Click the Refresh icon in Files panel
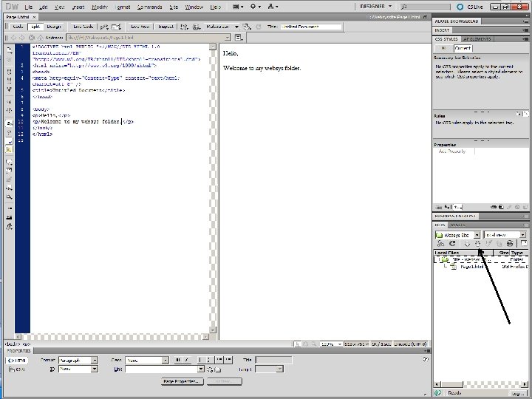Screen dimensions: 532x399 (x=453, y=243)
